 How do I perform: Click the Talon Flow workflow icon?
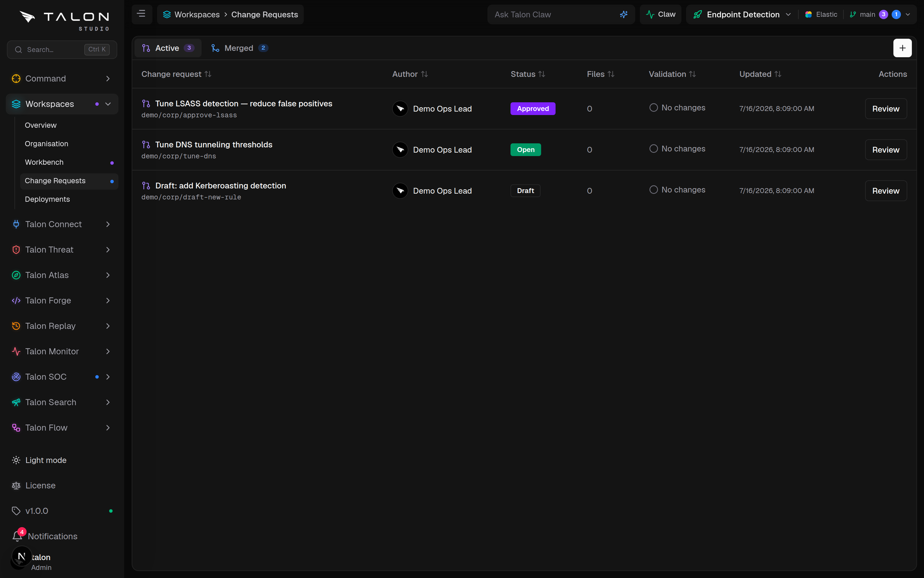[16, 427]
